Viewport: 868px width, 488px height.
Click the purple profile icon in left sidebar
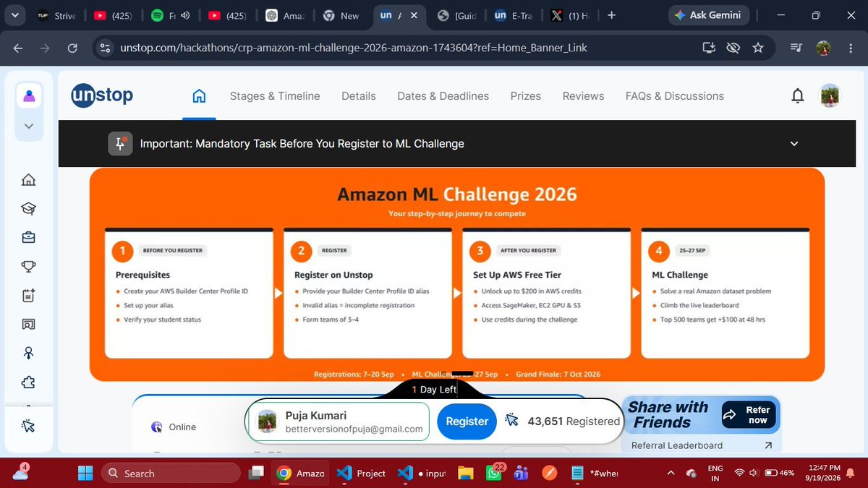[x=29, y=96]
